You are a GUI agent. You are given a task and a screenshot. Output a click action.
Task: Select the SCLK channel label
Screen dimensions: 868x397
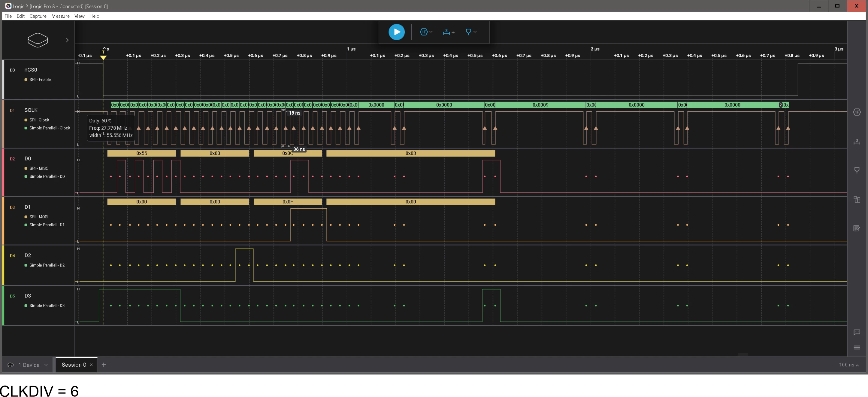pyautogui.click(x=31, y=110)
